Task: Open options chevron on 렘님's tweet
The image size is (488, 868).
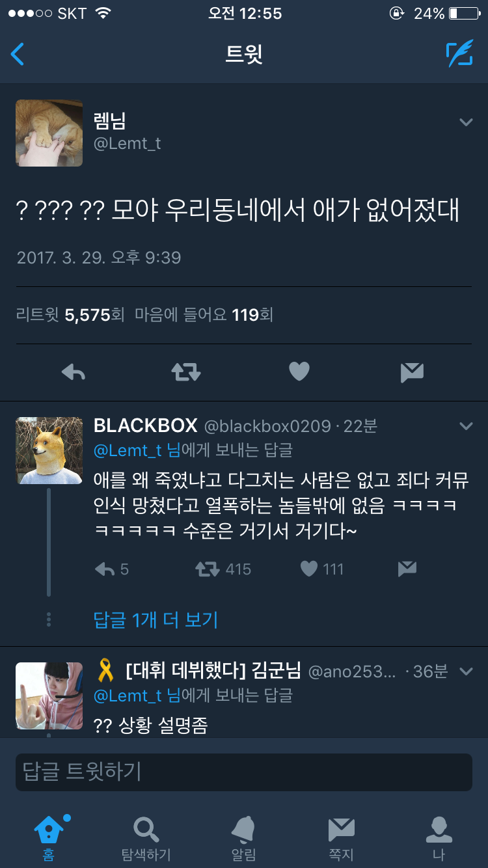Action: coord(466,122)
